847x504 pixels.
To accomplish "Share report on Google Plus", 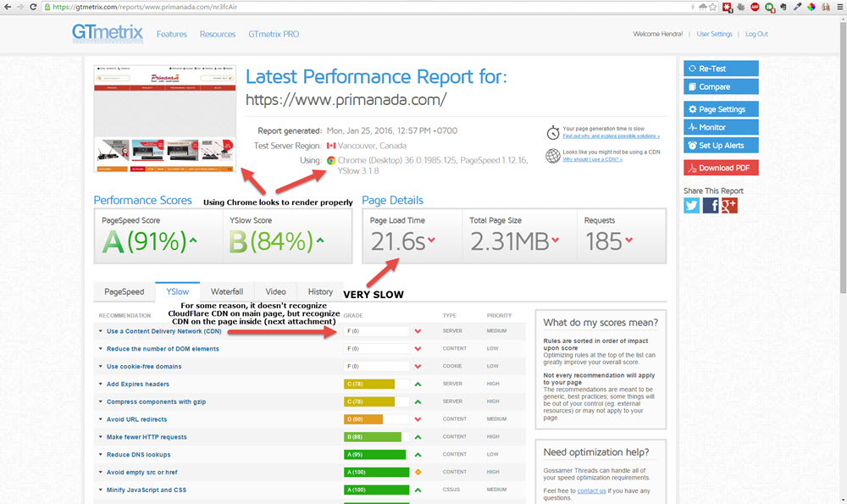I will pos(729,205).
